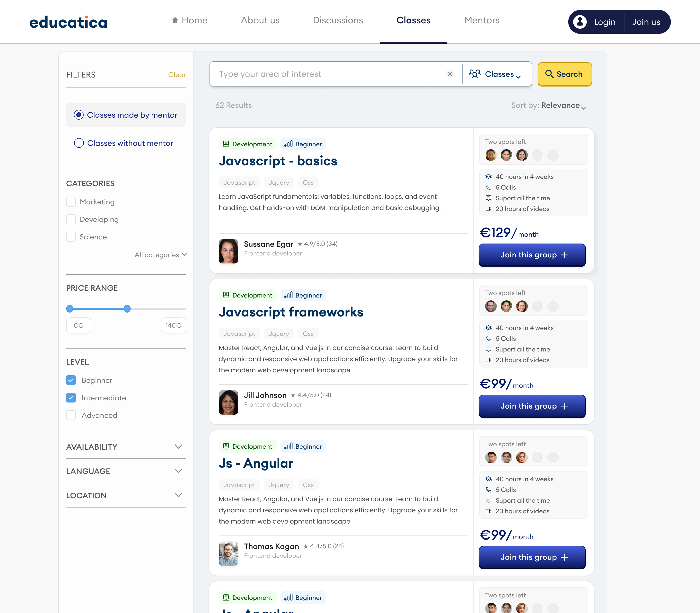This screenshot has height=613, width=700.
Task: Clear the search field with X icon
Action: coord(450,74)
